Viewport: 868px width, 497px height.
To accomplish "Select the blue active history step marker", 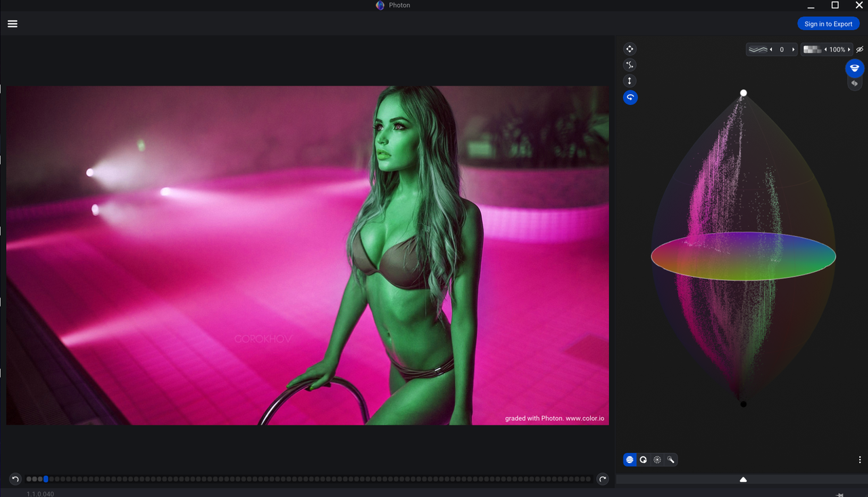I will [x=46, y=479].
